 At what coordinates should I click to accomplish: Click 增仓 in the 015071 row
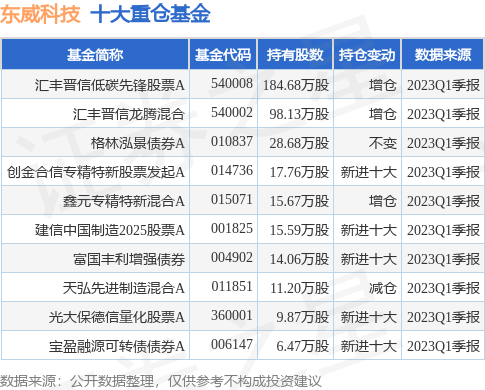tap(383, 201)
